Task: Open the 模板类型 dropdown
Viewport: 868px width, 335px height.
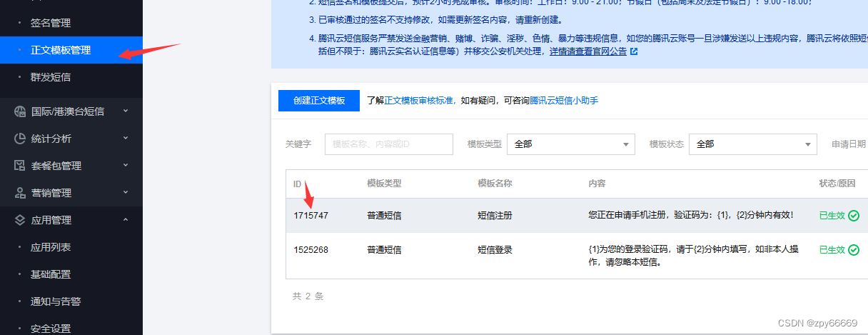Action: click(571, 144)
